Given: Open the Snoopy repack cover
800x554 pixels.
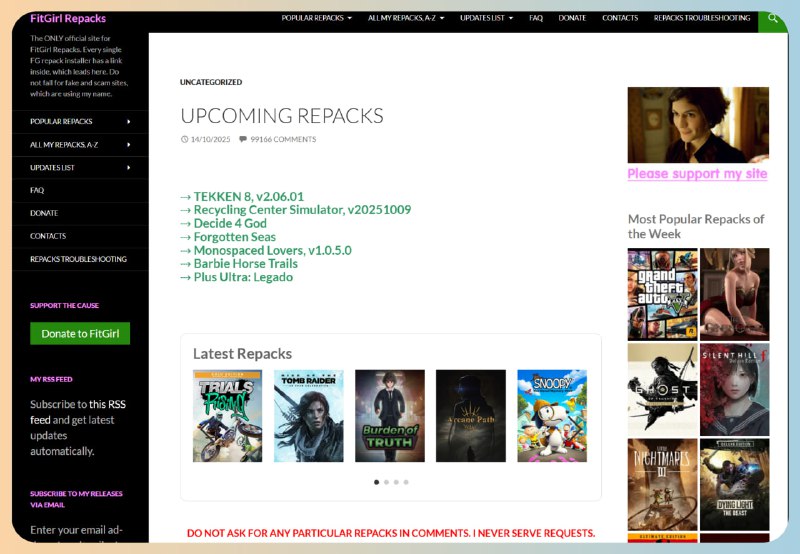Looking at the screenshot, I should point(552,416).
